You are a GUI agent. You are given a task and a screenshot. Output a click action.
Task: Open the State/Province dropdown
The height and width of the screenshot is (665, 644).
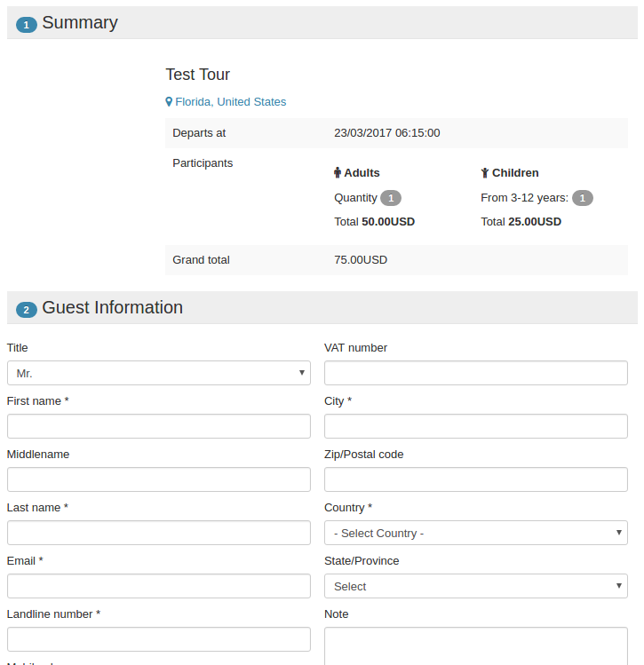pos(476,586)
